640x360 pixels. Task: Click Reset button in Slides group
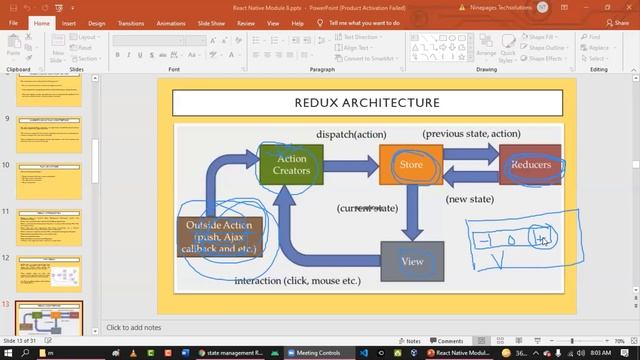(81, 48)
